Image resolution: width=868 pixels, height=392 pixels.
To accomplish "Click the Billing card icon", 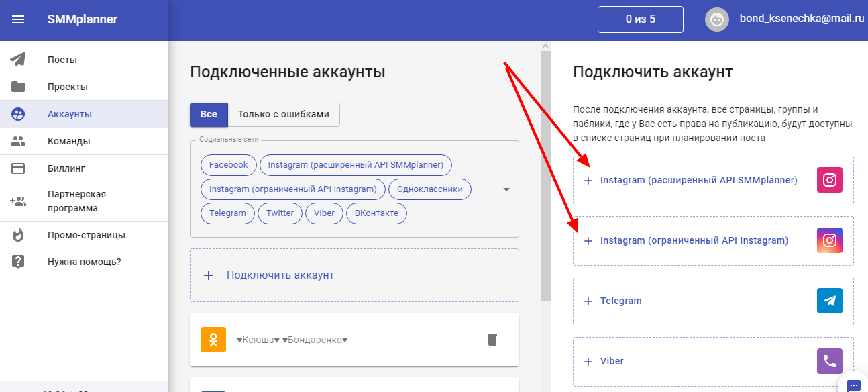I will click(18, 168).
